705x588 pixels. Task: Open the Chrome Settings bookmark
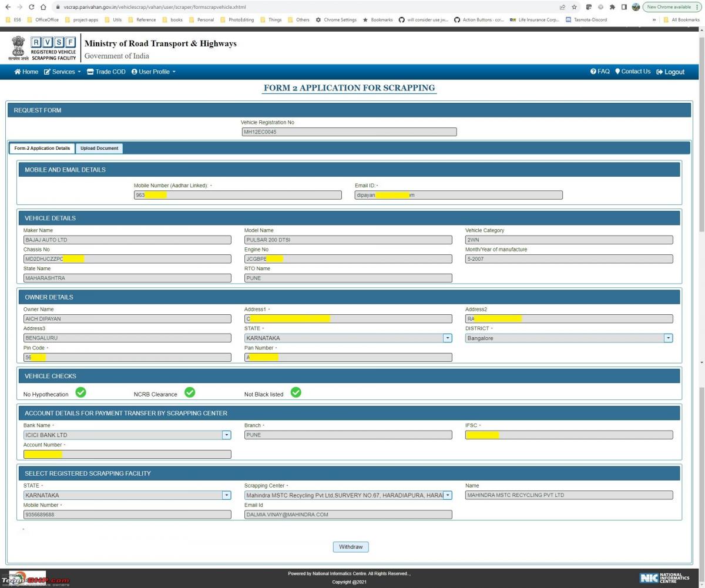click(x=336, y=19)
